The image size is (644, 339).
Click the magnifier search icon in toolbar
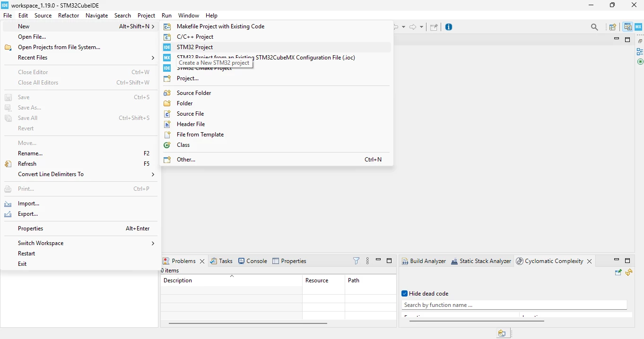pos(595,27)
